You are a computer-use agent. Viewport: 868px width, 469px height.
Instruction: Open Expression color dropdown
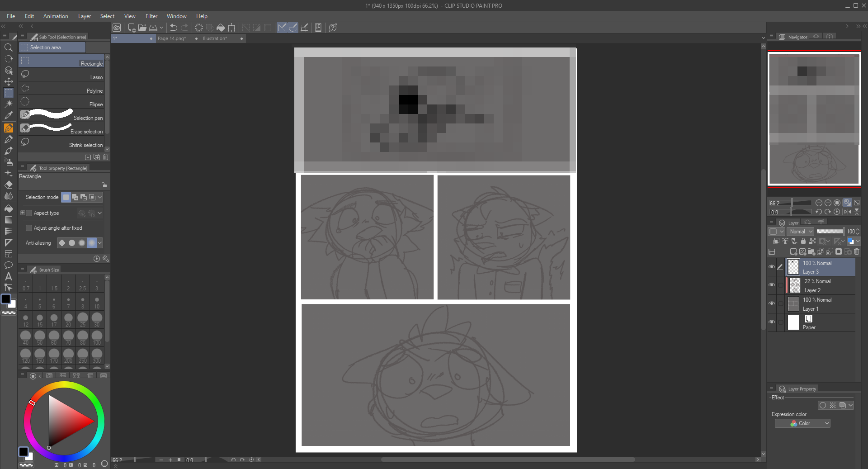pos(802,423)
